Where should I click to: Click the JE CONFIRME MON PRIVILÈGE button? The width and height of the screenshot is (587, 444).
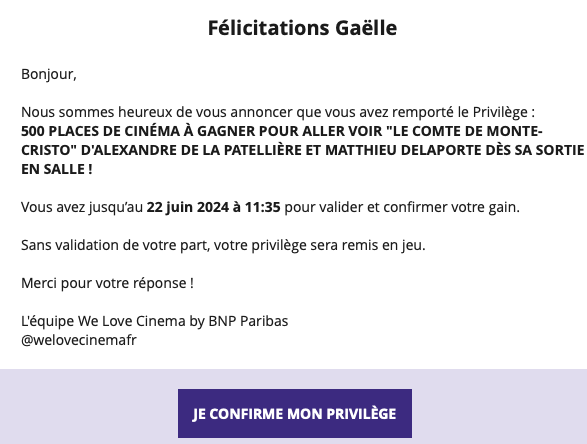[x=295, y=413]
